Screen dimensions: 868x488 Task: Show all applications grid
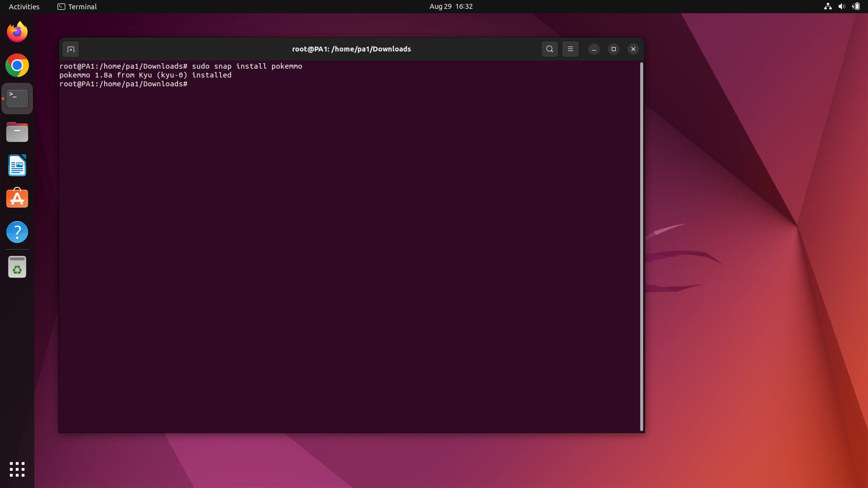click(x=17, y=469)
